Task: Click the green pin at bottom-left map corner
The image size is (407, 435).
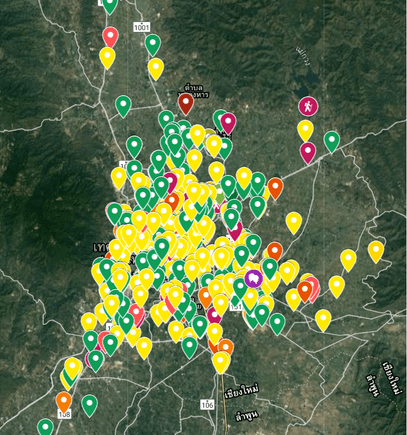Action: coord(45,428)
